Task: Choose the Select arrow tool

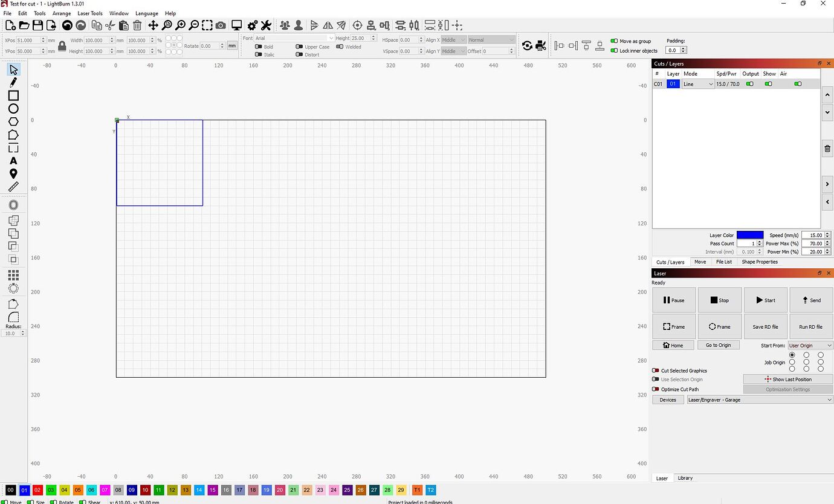Action: point(13,69)
